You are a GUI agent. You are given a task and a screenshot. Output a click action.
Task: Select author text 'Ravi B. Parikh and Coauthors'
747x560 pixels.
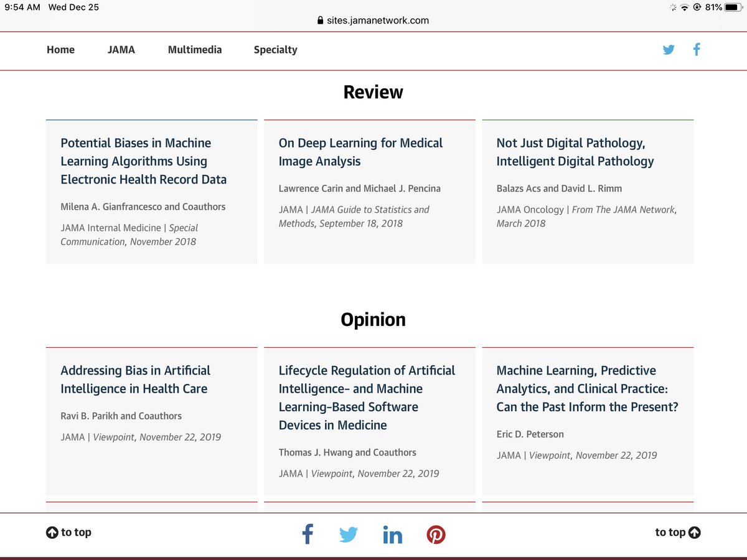point(121,416)
